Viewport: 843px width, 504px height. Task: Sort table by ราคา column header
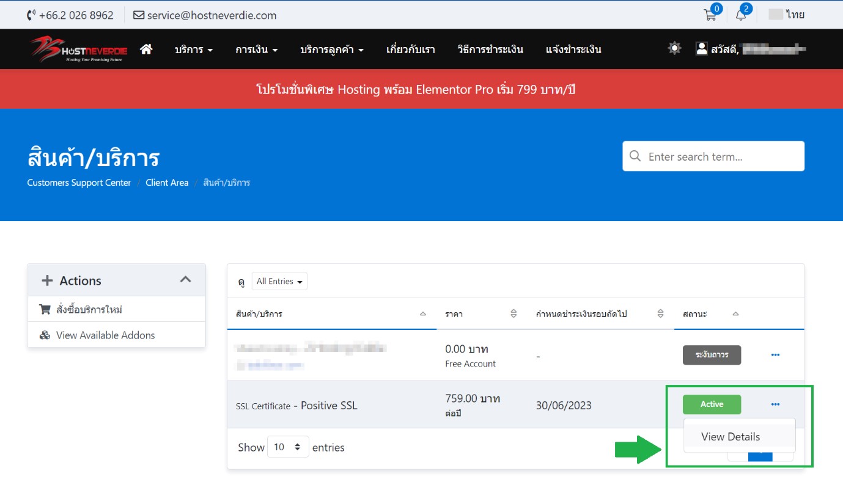tap(454, 314)
